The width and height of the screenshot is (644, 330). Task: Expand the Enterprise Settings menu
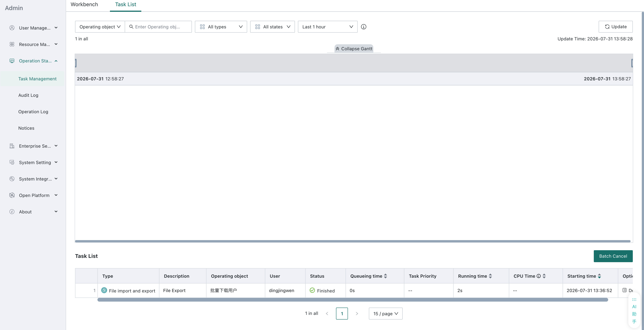(x=56, y=146)
